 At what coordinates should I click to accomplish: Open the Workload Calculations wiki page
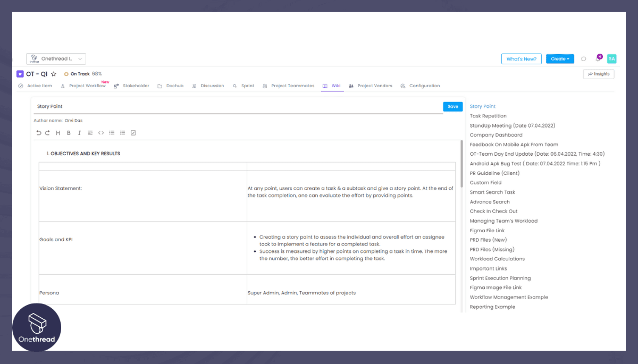click(497, 259)
